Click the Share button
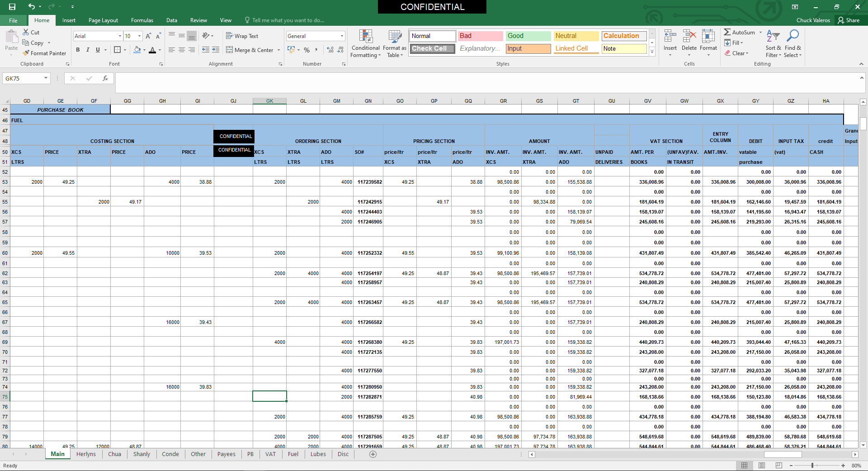Screen dimensions: 868x471 849,20
